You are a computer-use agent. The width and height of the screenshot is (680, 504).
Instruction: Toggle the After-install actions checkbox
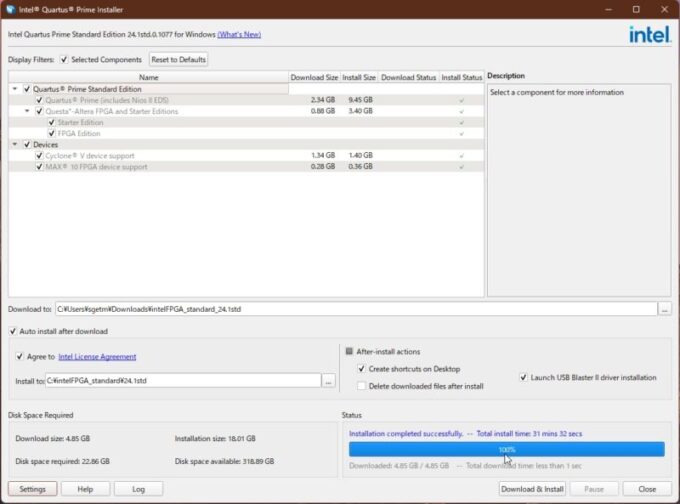pos(349,351)
